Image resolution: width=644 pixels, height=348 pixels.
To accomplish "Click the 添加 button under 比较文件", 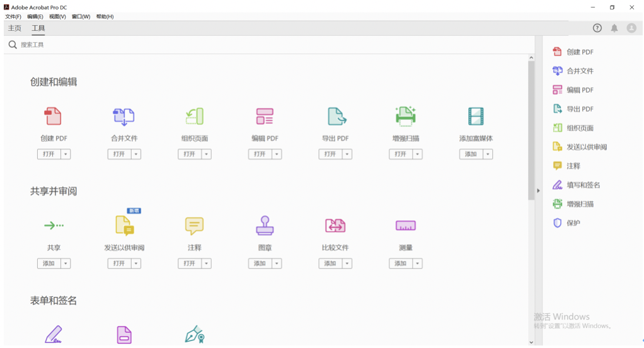I will pyautogui.click(x=331, y=264).
